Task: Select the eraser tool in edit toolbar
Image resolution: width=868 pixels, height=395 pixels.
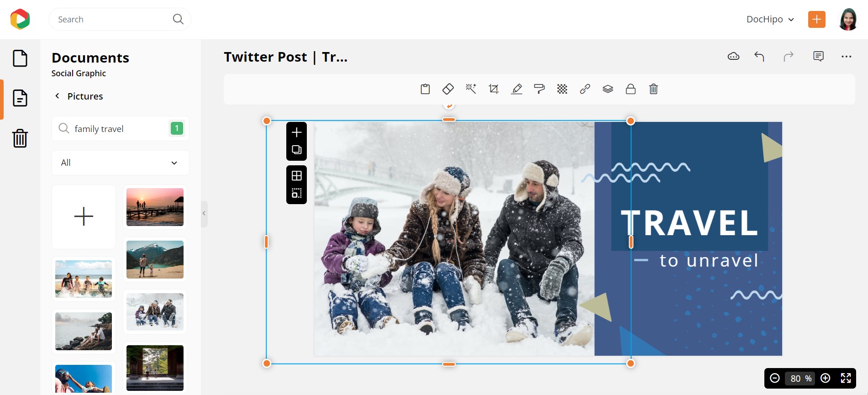Action: (x=448, y=89)
